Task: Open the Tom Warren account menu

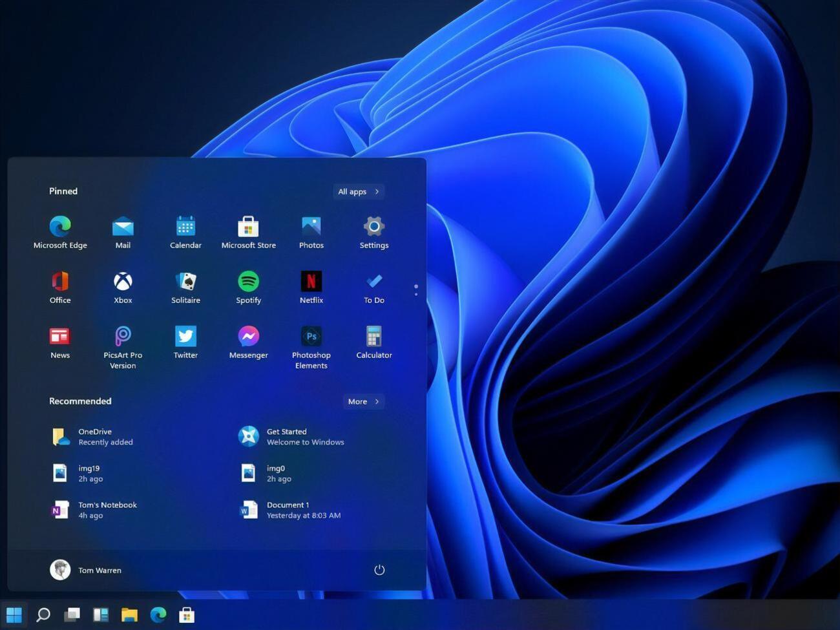Action: tap(86, 570)
